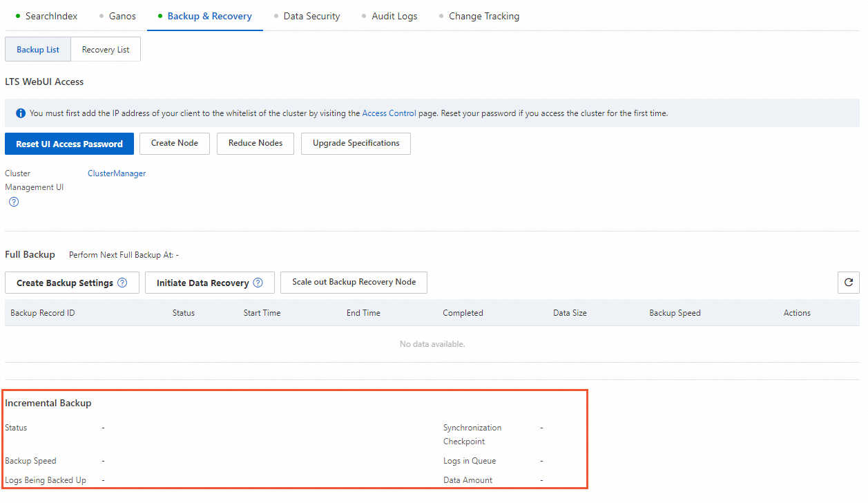Viewport: 868px width, 503px height.
Task: Click the help icon under Cluster Management UI
Action: coord(14,202)
